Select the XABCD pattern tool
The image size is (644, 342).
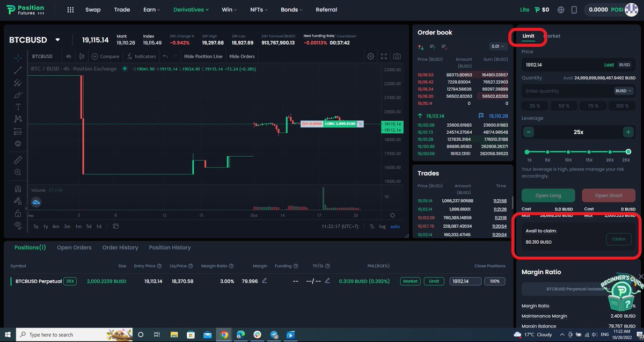[x=18, y=119]
